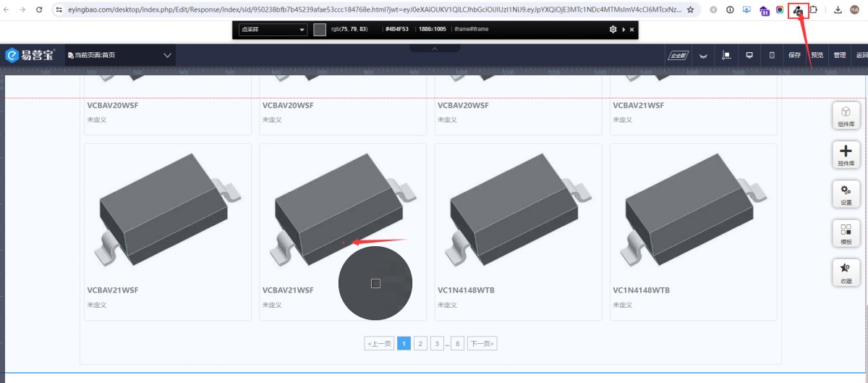
Task: Open the 组件库 component library panel
Action: [846, 116]
